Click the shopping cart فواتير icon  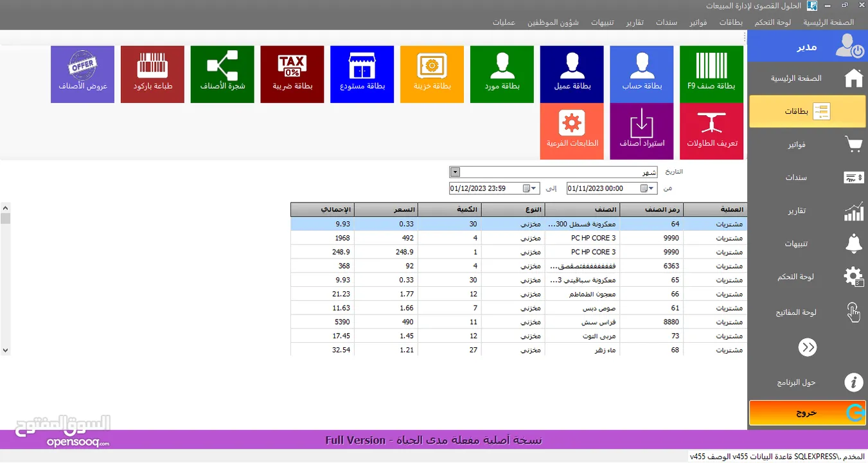[853, 145]
